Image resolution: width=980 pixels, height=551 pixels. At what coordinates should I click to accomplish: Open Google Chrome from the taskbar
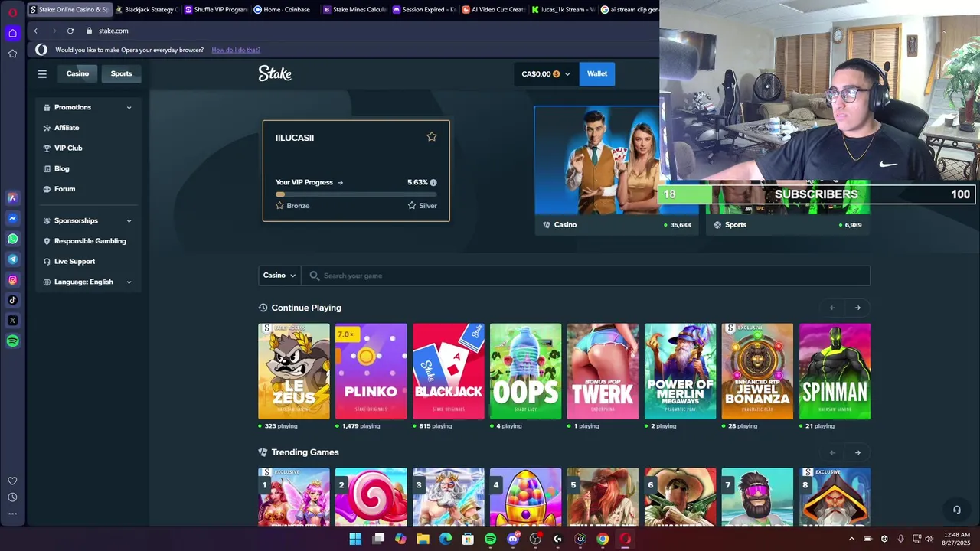pyautogui.click(x=603, y=539)
